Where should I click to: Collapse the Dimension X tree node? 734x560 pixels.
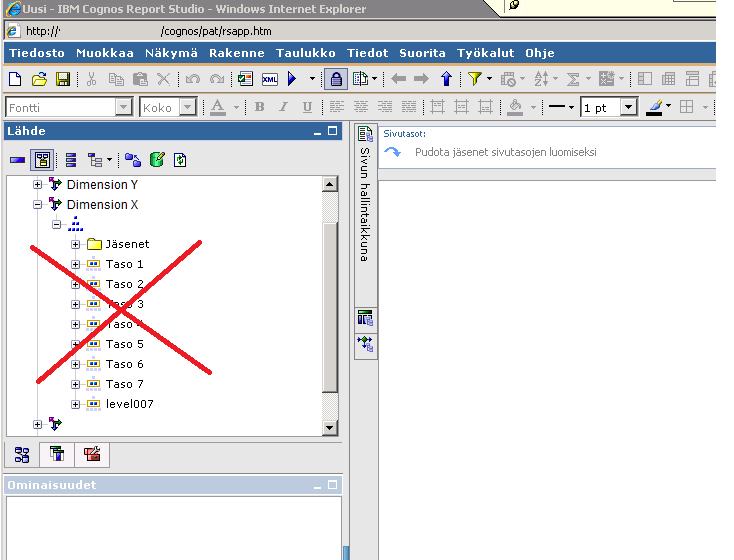click(38, 204)
